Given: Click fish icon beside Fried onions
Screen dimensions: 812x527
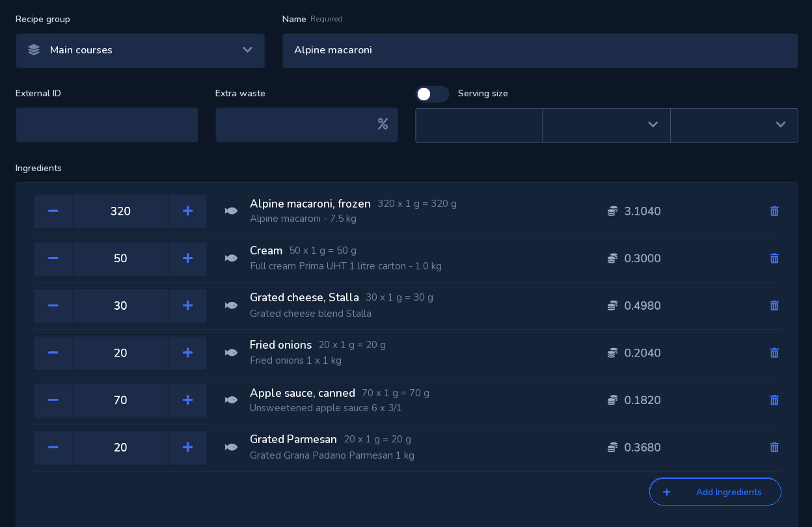Looking at the screenshot, I should [x=231, y=353].
